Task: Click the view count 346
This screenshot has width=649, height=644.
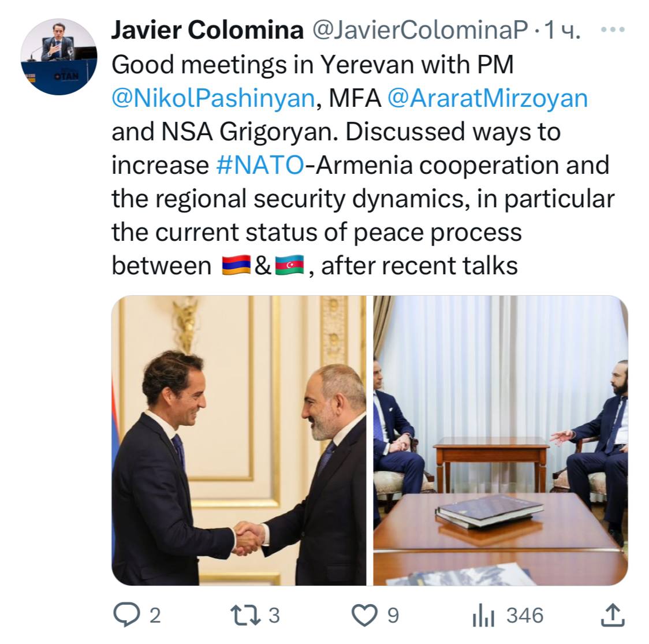Action: tap(525, 616)
